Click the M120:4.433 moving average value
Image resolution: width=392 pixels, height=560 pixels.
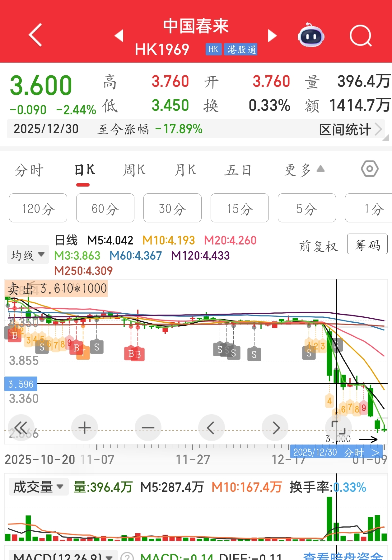coord(200,256)
